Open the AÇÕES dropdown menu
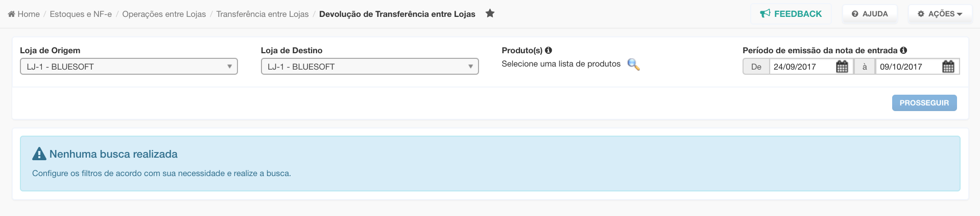 tap(940, 14)
